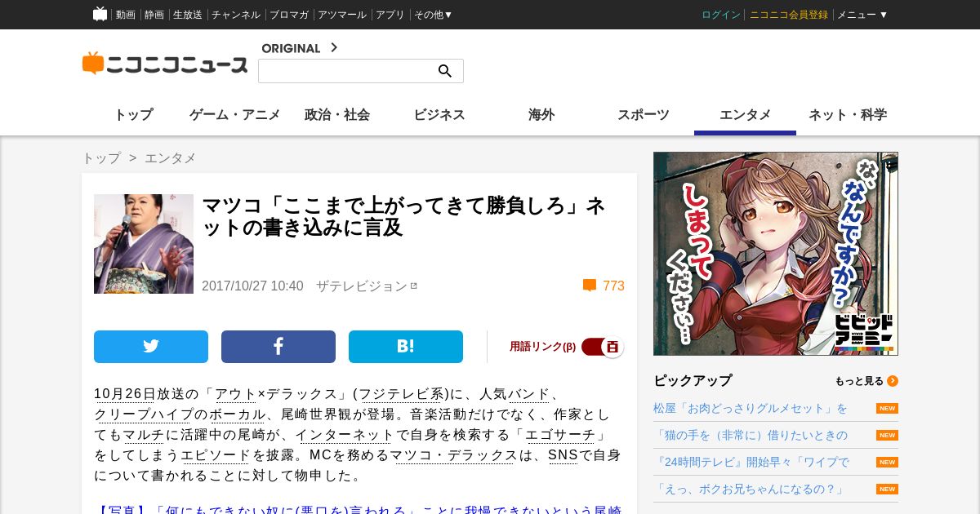Go to the ビジネス tab
The image size is (980, 514).
click(439, 115)
